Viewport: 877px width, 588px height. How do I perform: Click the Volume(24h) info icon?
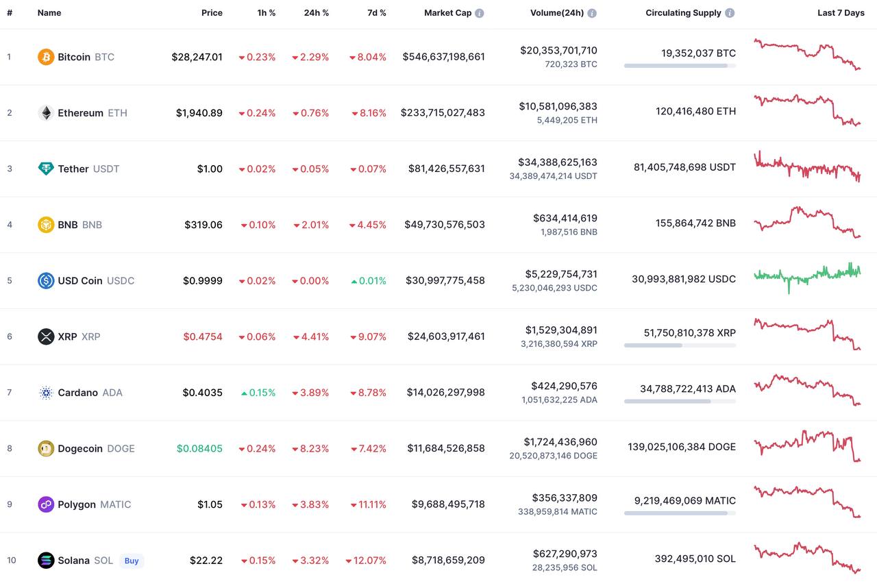pos(592,13)
